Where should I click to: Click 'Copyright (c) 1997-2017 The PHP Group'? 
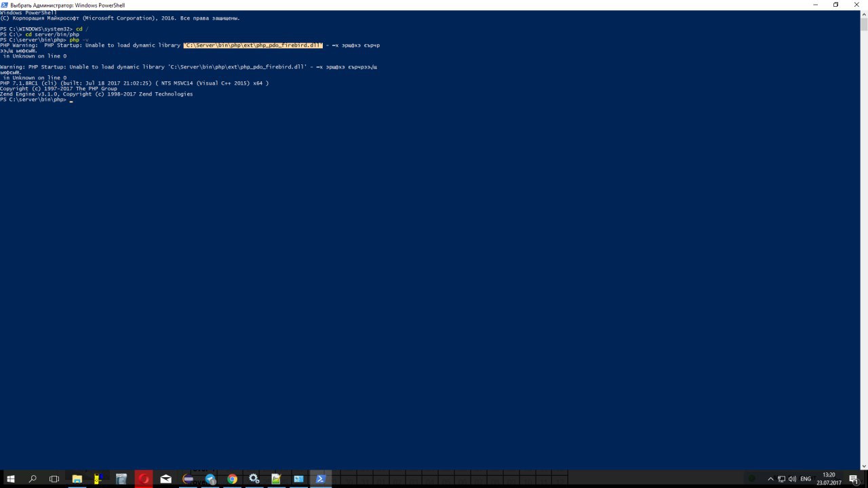pos(58,89)
